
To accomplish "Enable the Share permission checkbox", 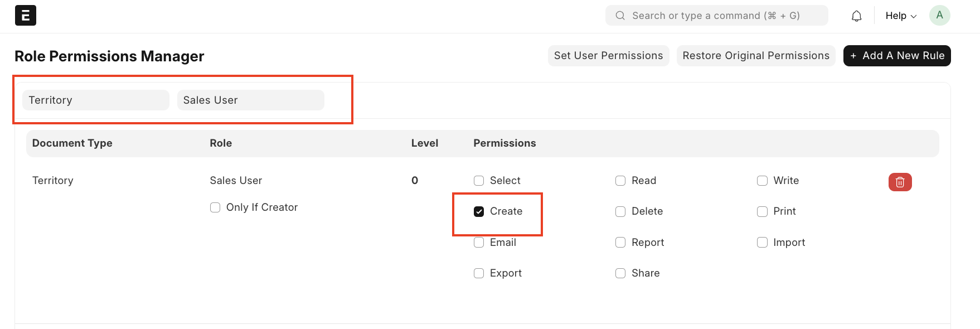I will [620, 273].
